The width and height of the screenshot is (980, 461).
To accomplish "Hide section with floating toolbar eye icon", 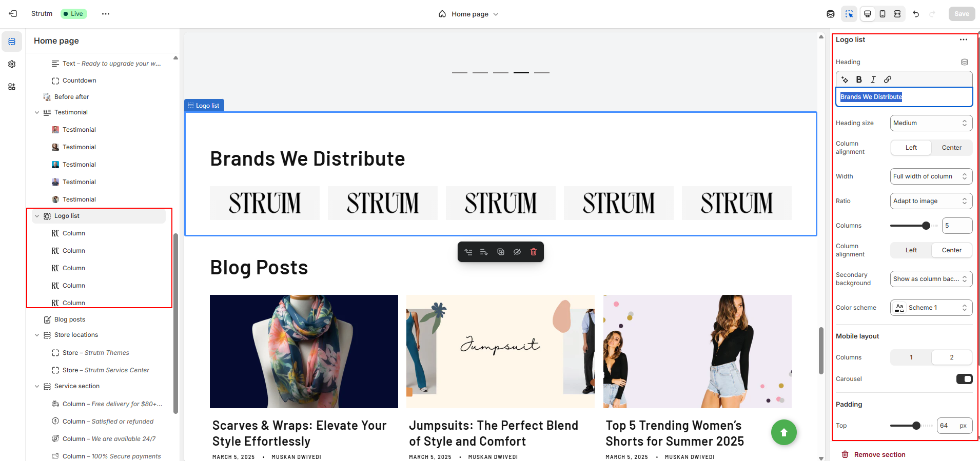I will tap(517, 252).
